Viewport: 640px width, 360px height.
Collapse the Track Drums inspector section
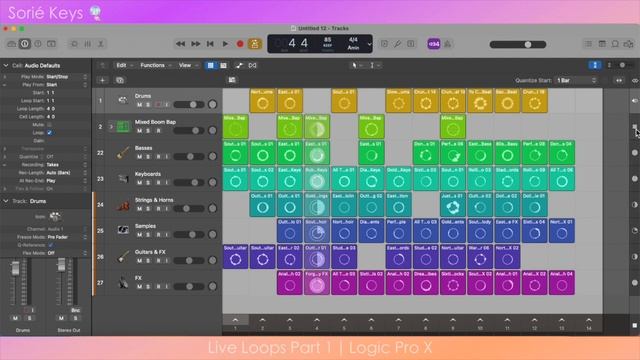[x=6, y=201]
